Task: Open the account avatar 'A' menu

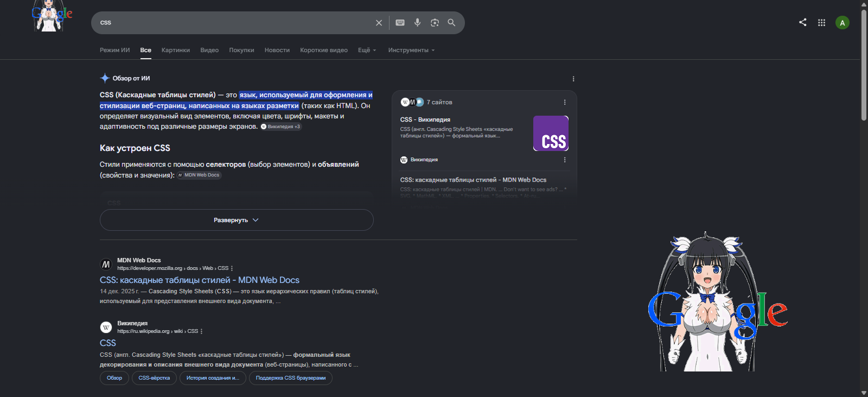Action: click(x=843, y=23)
